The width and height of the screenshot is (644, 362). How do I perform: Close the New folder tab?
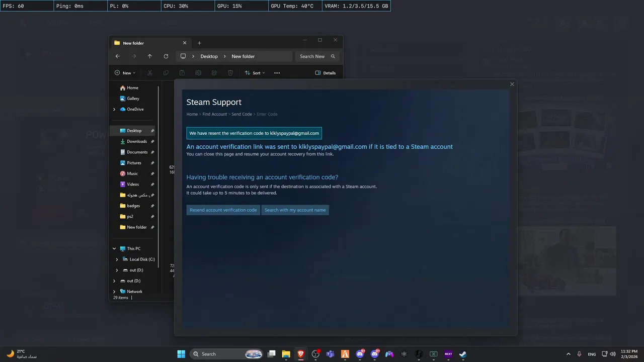click(x=185, y=43)
